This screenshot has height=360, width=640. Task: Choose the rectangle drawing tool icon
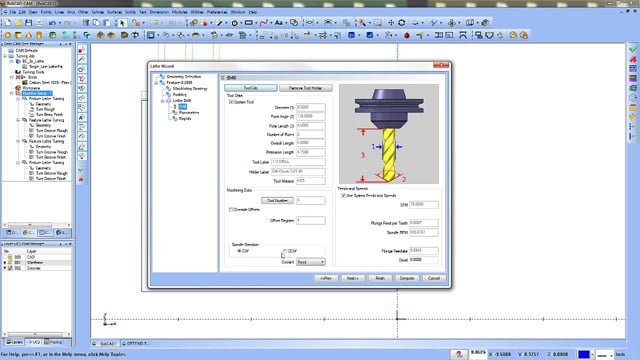[x=248, y=23]
